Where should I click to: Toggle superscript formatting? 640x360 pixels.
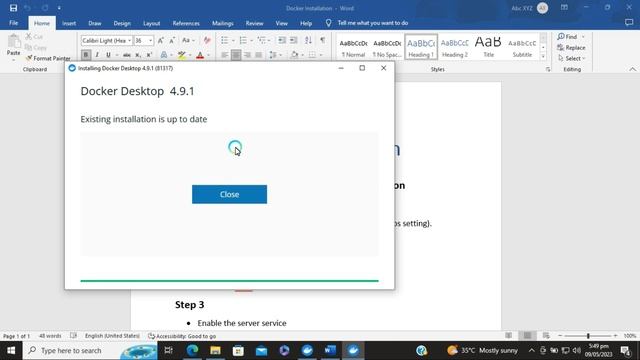149,55
